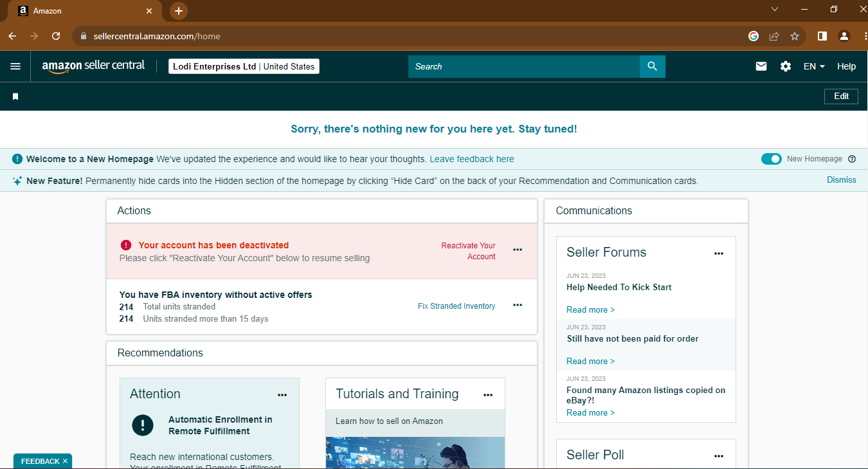Click the Total units stranded count row
The width and height of the screenshot is (868, 469).
(168, 307)
